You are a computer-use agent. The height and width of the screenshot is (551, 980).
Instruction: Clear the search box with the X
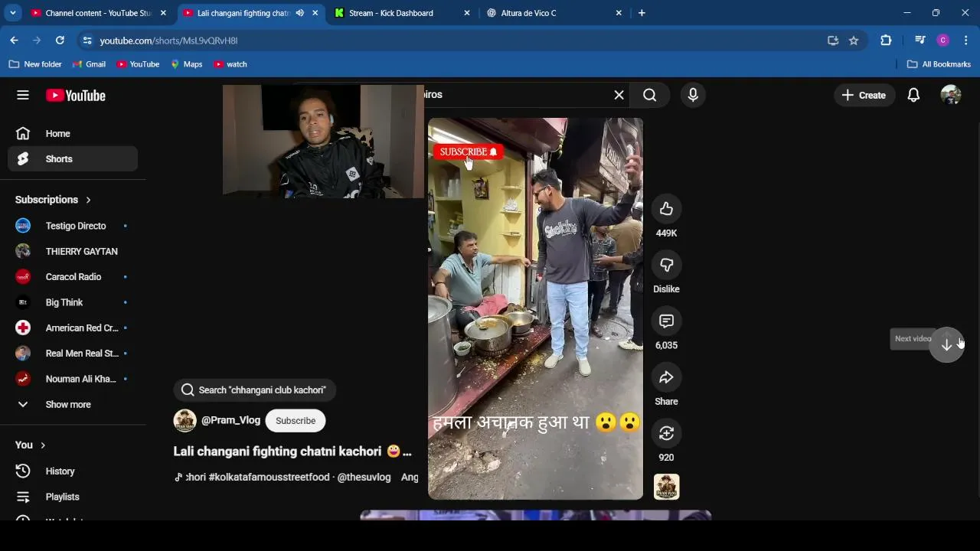pos(619,95)
